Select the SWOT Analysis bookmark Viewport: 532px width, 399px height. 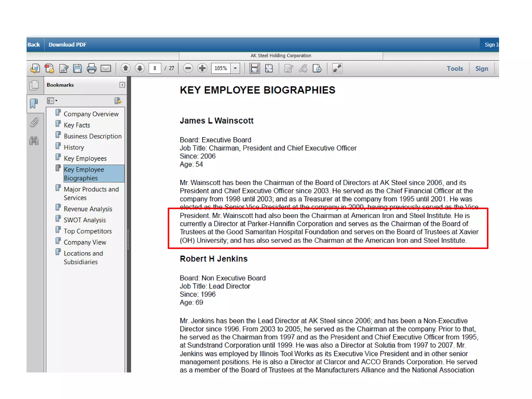85,220
